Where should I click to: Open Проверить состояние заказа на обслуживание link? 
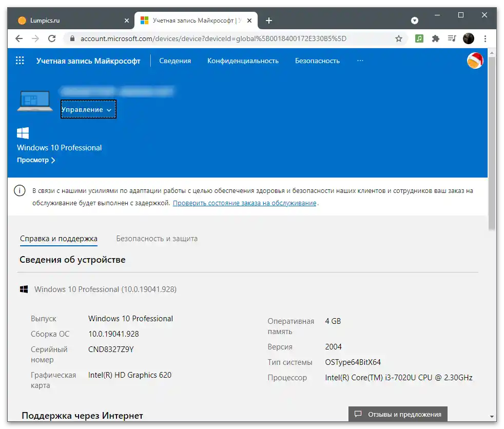click(x=245, y=203)
